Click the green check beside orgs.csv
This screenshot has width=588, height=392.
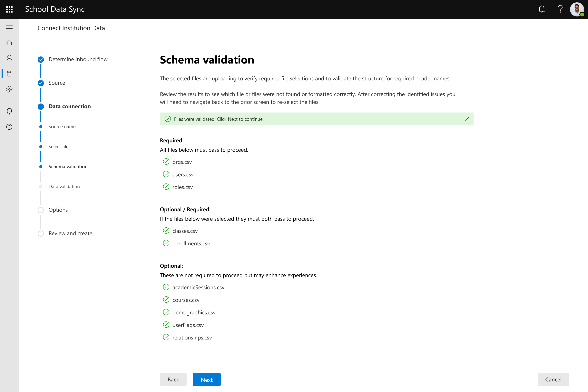point(166,162)
